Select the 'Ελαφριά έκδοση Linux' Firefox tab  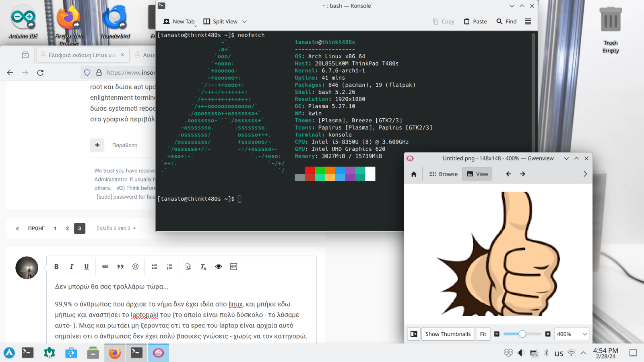coord(83,55)
